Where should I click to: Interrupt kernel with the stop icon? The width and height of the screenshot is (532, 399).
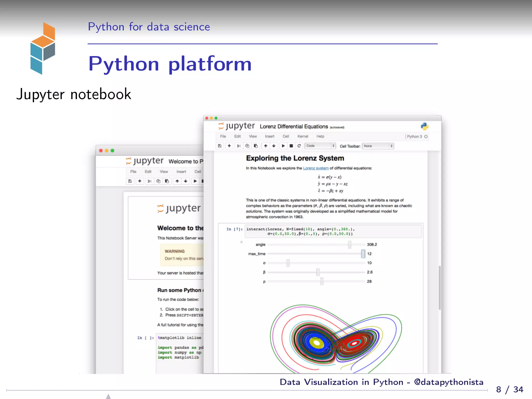point(291,146)
